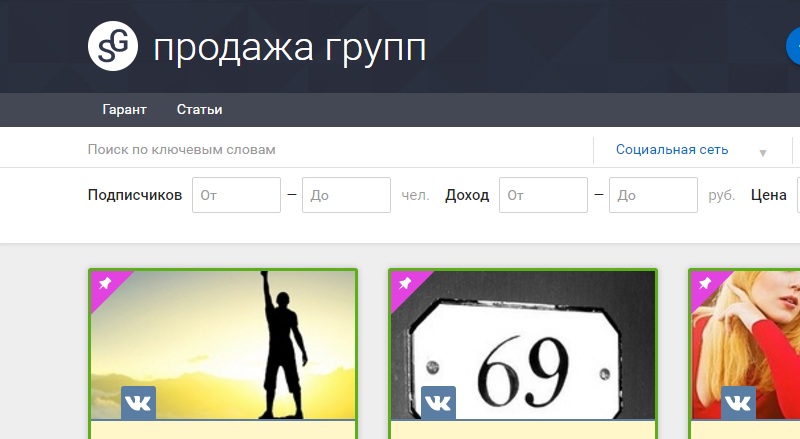
Task: Click VK icon on silhouette card
Action: tap(138, 403)
